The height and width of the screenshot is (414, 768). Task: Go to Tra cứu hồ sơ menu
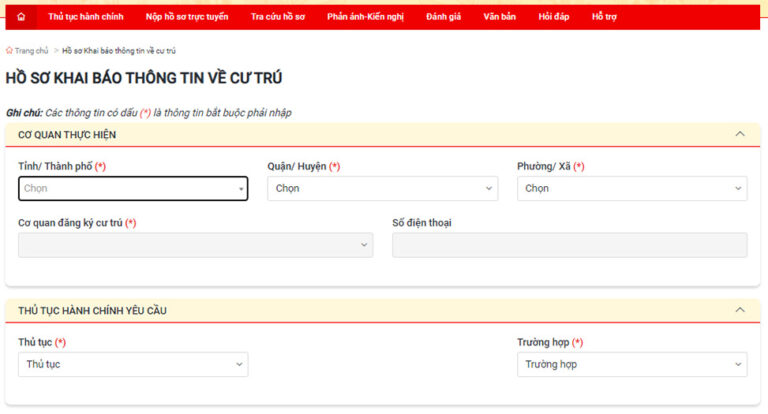coord(278,17)
